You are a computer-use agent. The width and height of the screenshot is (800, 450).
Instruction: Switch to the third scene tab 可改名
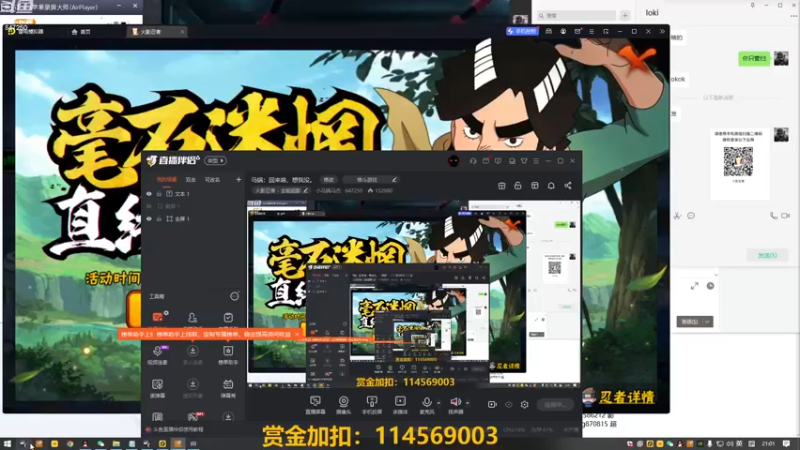[x=212, y=180]
